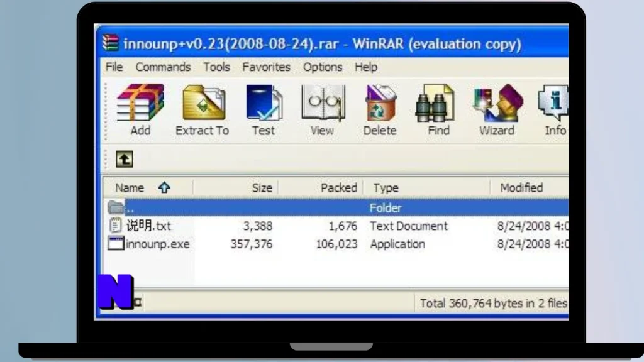The height and width of the screenshot is (362, 644).
Task: Open the Help menu
Action: pyautogui.click(x=366, y=67)
